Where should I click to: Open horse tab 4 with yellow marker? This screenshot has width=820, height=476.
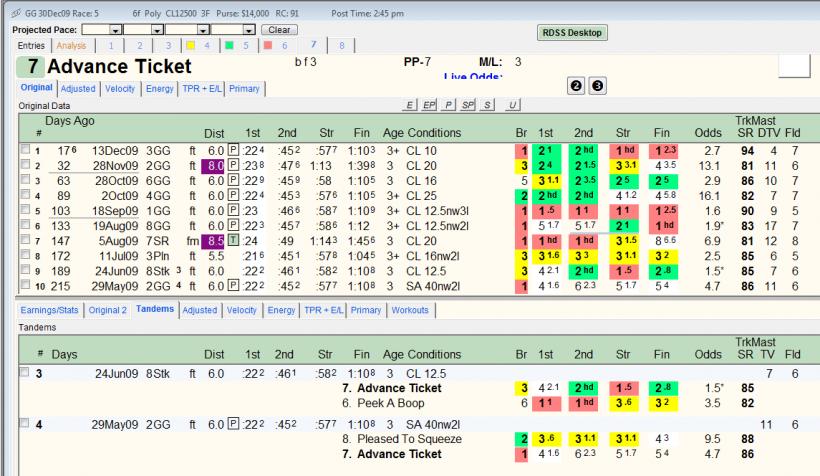point(199,46)
